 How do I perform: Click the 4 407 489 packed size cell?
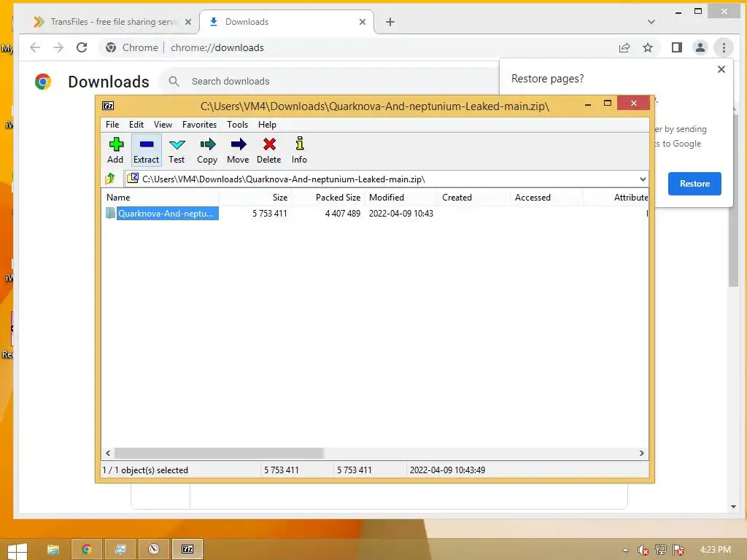pyautogui.click(x=343, y=214)
